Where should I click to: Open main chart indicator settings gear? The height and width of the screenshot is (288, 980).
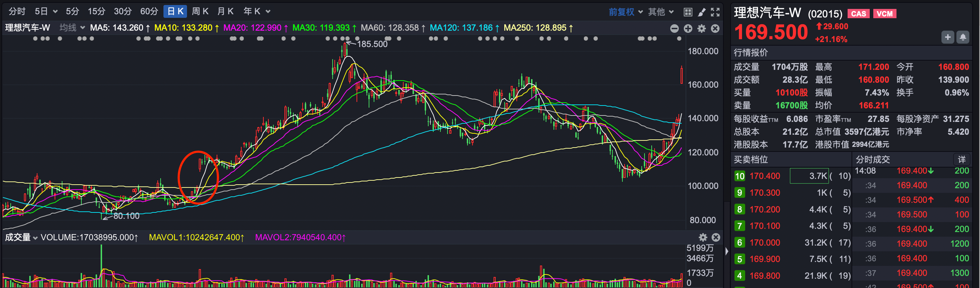(702, 29)
